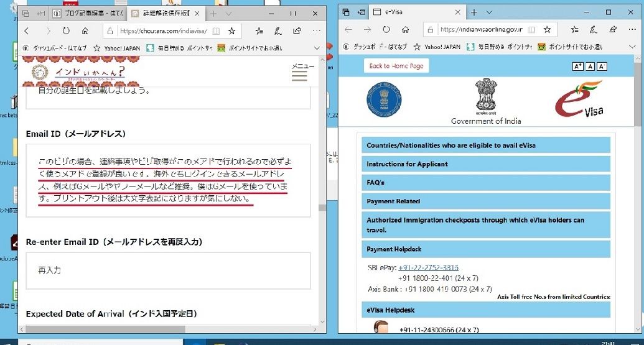
Task: Expand Countries/Nationalities eligible to avail eVisa
Action: 486,145
